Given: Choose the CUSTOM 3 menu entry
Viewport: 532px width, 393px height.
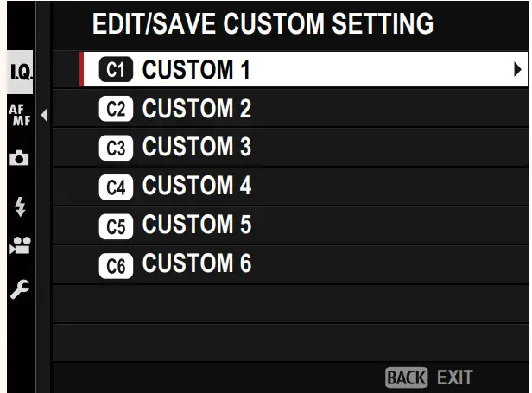Looking at the screenshot, I should (196, 149).
